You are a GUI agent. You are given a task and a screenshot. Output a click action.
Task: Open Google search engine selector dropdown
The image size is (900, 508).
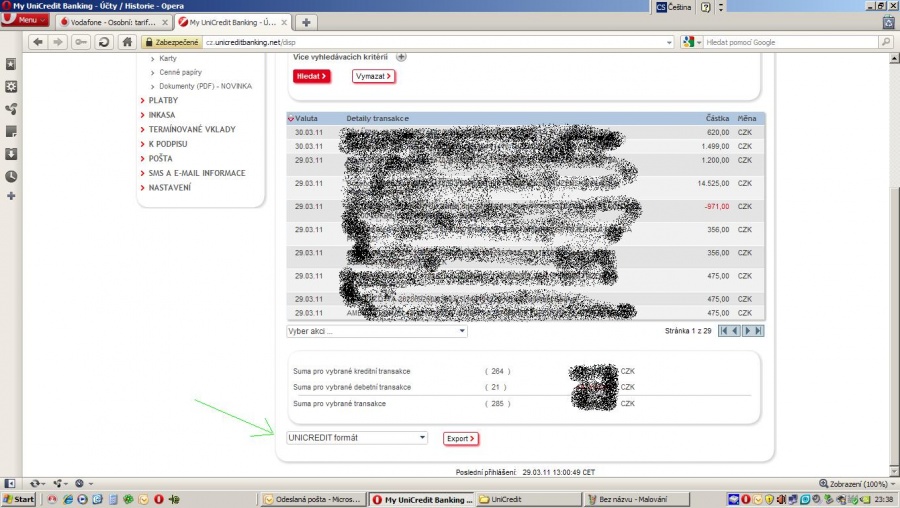[x=692, y=42]
